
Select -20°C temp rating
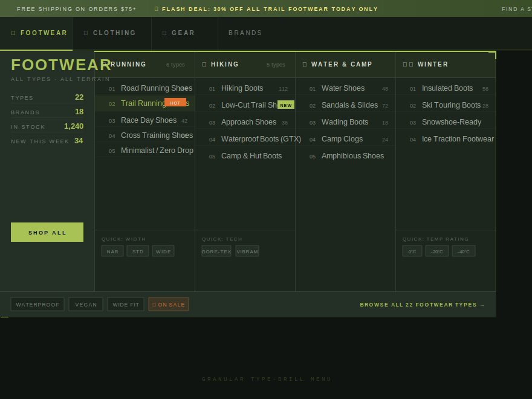437,251
